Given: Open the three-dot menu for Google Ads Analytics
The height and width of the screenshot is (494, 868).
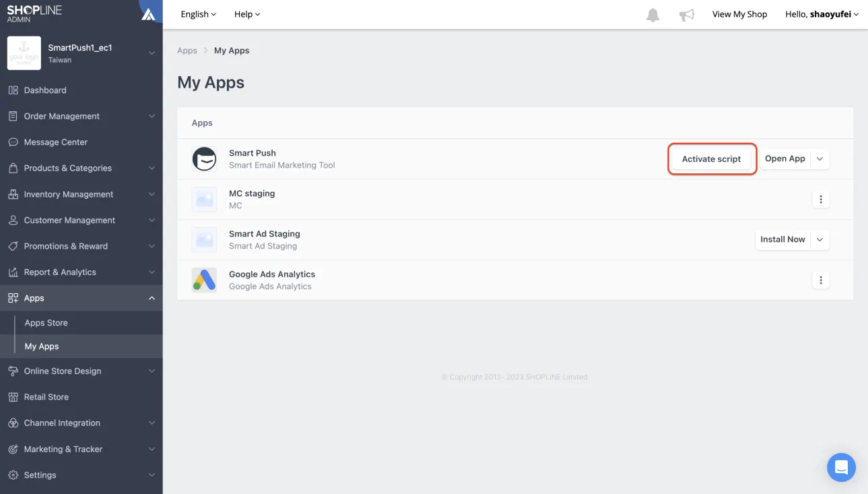Looking at the screenshot, I should tap(820, 280).
